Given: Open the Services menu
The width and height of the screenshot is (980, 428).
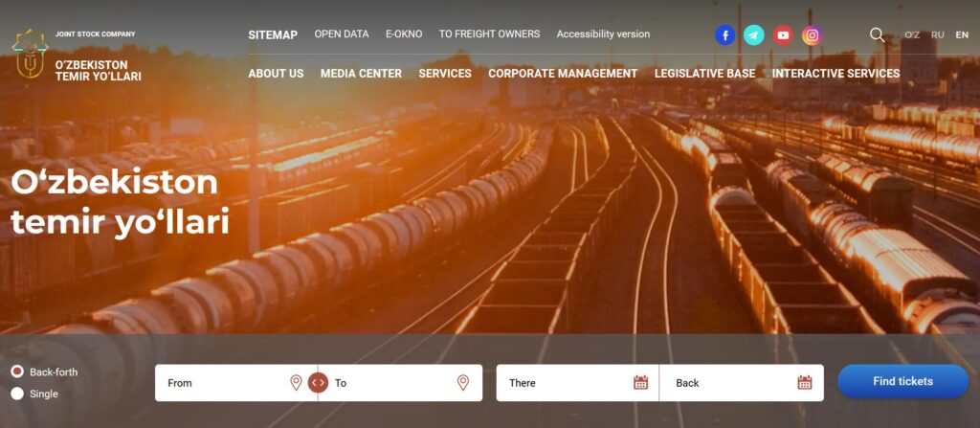Looking at the screenshot, I should [x=445, y=73].
